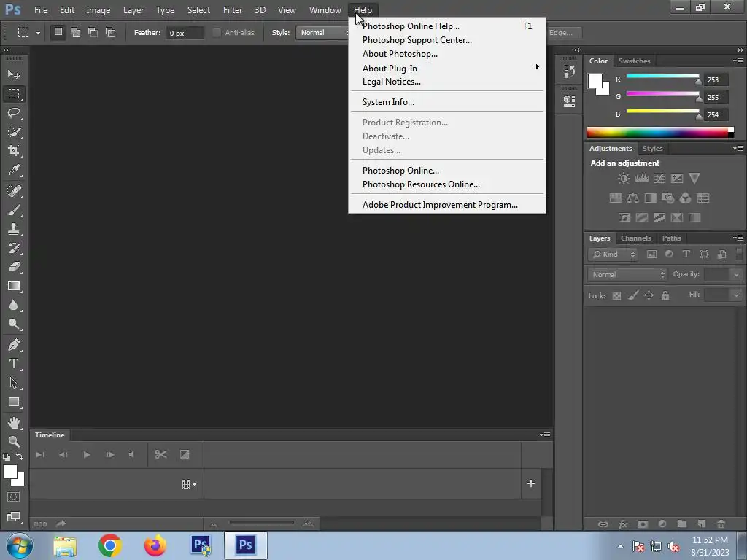Select the Rectangular Marquee tool in toolbox

(x=14, y=94)
